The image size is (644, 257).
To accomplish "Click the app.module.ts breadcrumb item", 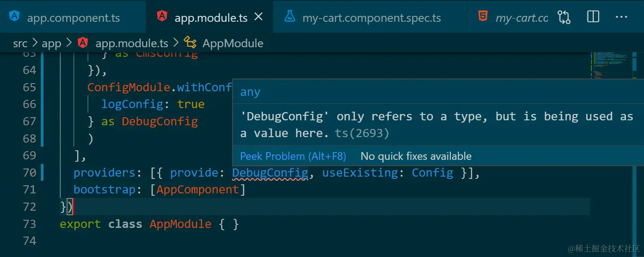I will tap(131, 44).
